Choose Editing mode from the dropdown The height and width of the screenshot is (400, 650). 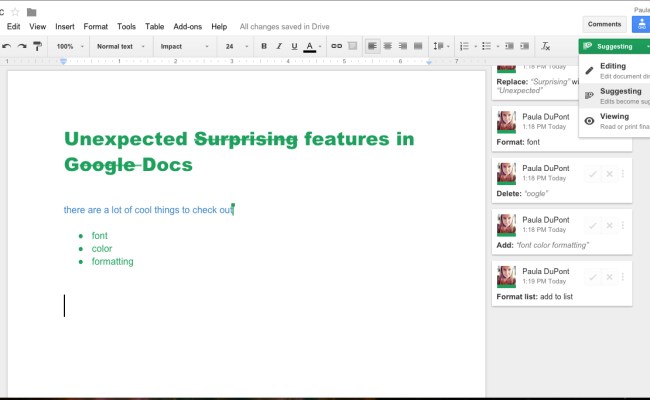coord(614,71)
